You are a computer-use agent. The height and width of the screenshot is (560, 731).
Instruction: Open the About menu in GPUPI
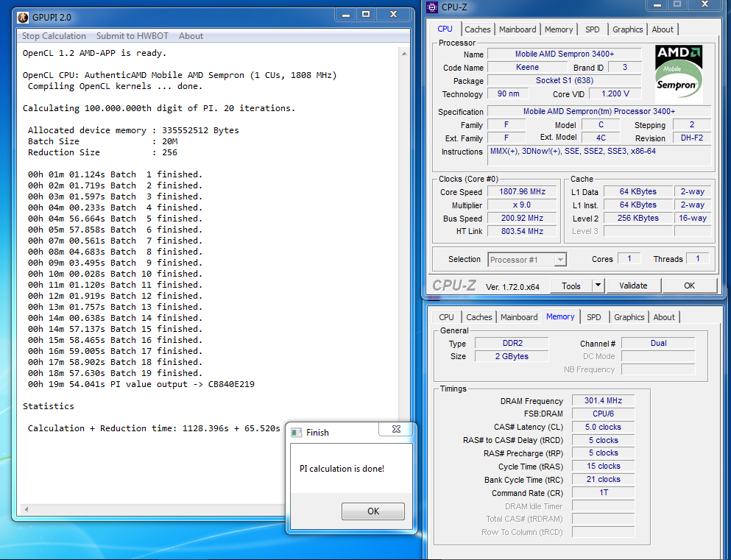click(191, 36)
